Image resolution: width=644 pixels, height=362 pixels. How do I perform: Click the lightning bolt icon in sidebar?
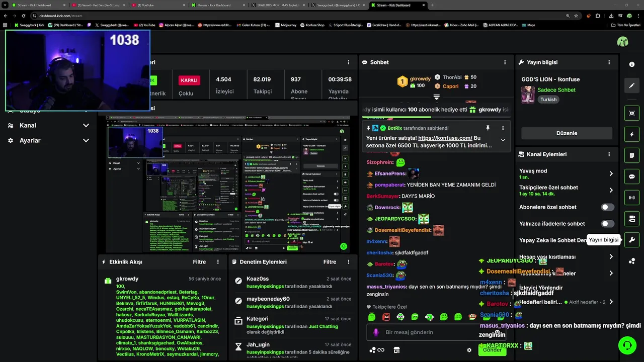click(x=632, y=134)
